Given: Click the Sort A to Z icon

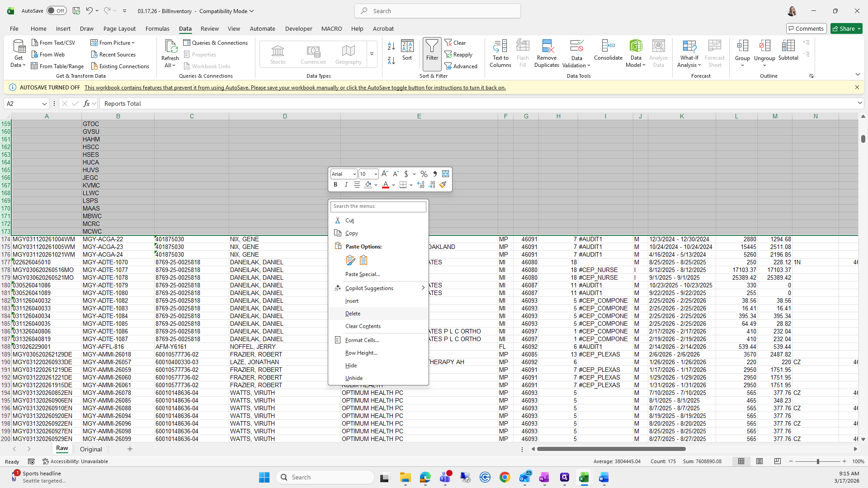Looking at the screenshot, I should pos(392,46).
